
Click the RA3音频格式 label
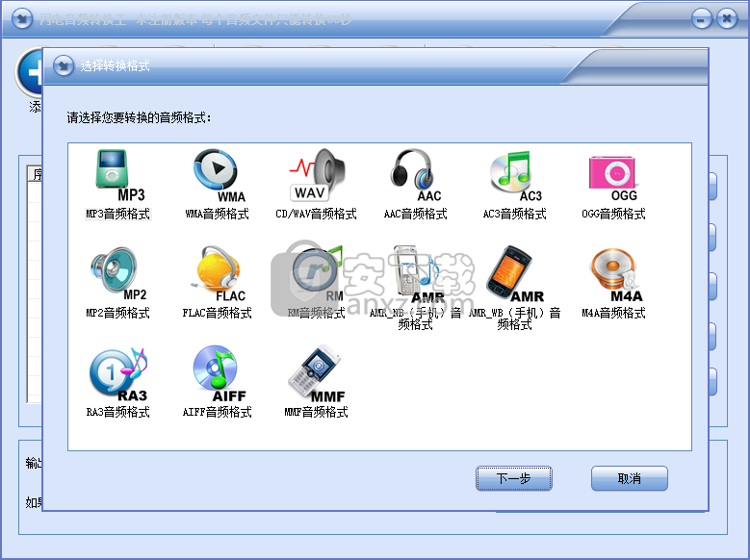(x=118, y=412)
